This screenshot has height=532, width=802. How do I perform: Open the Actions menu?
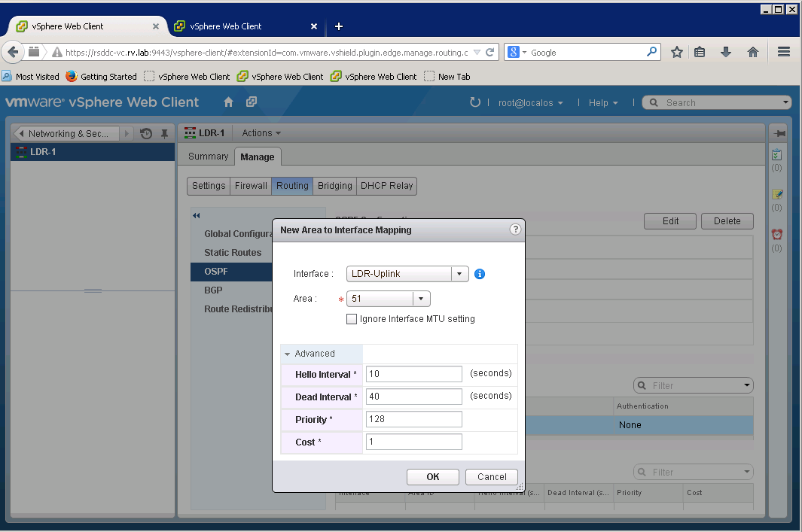[x=261, y=133]
